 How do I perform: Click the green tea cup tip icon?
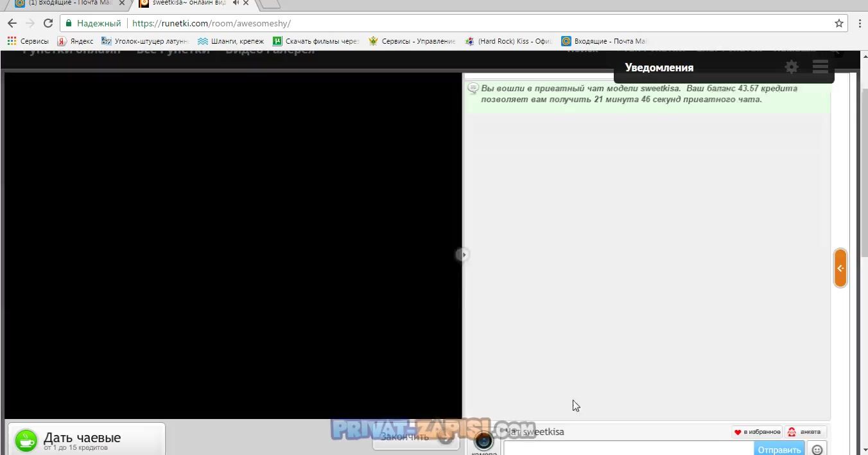pyautogui.click(x=26, y=441)
